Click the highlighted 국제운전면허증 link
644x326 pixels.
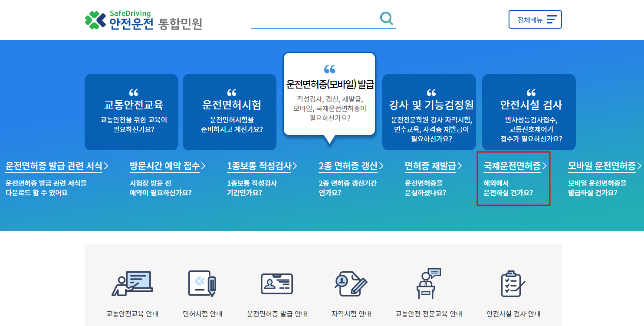[514, 166]
